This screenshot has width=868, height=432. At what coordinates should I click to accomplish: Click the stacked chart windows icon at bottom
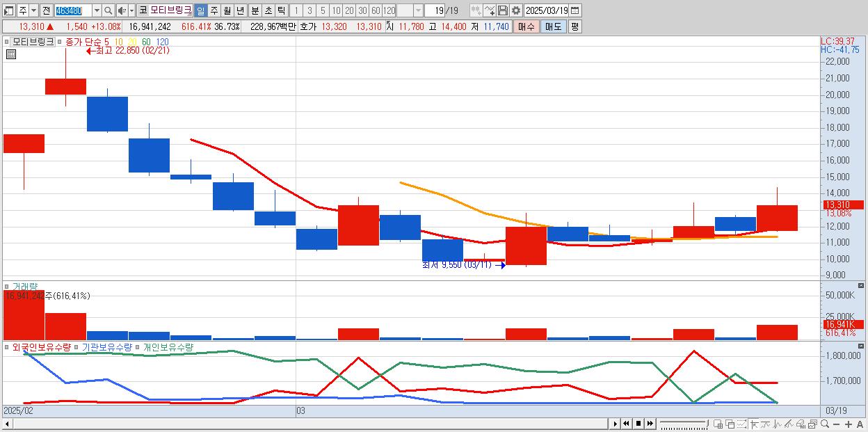[x=812, y=424]
